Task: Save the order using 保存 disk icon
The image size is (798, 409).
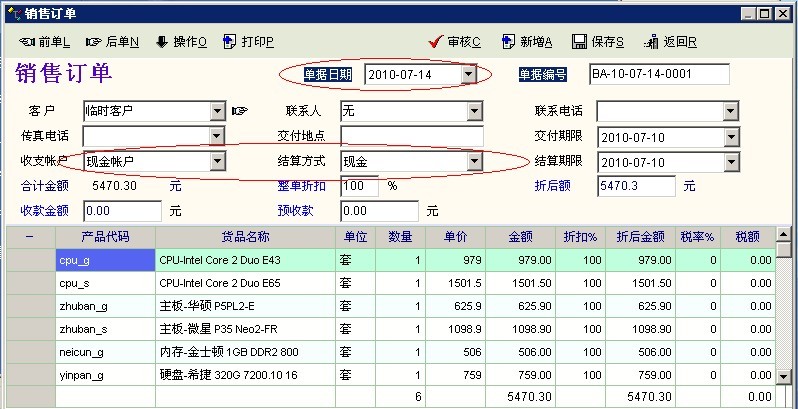Action: pos(578,42)
